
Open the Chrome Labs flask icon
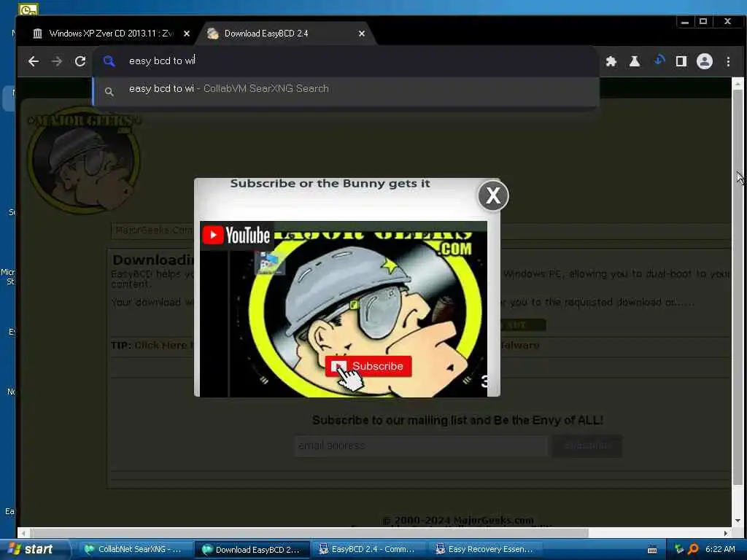click(x=635, y=61)
